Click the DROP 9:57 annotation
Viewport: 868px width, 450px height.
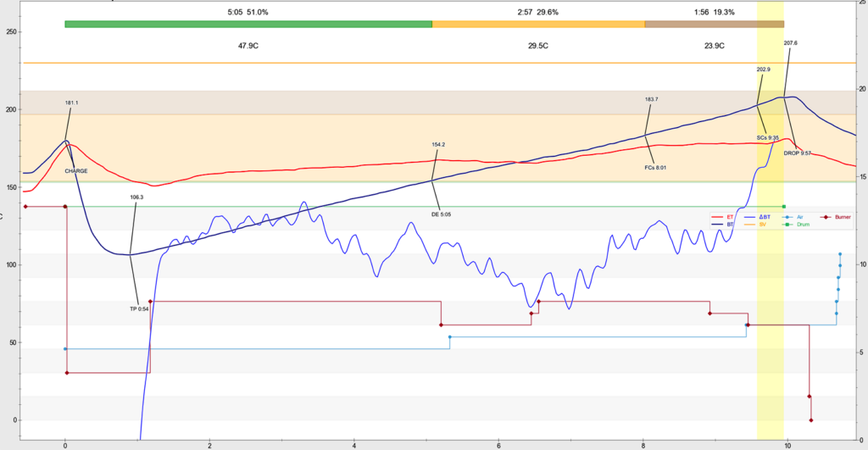(798, 153)
